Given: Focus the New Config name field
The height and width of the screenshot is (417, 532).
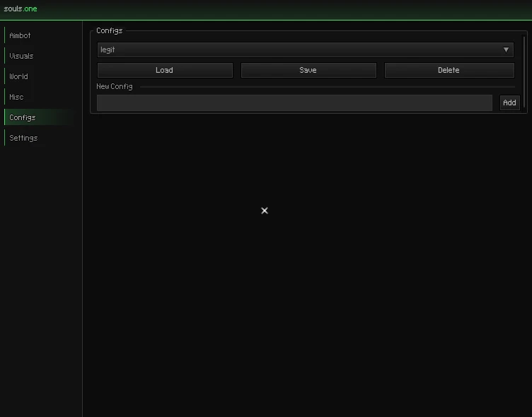Looking at the screenshot, I should [x=294, y=102].
